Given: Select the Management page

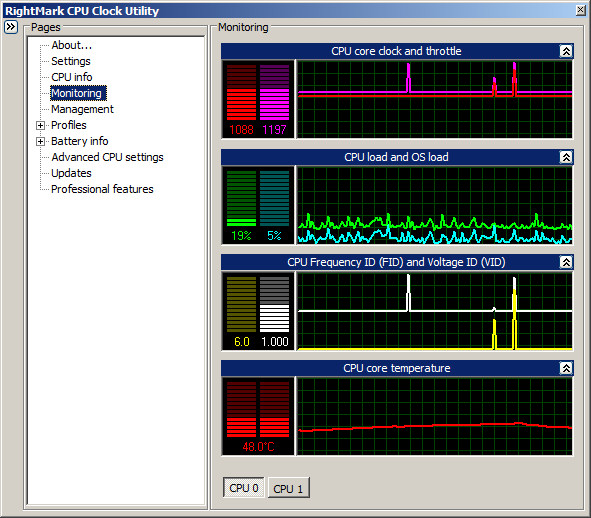Looking at the screenshot, I should (82, 109).
